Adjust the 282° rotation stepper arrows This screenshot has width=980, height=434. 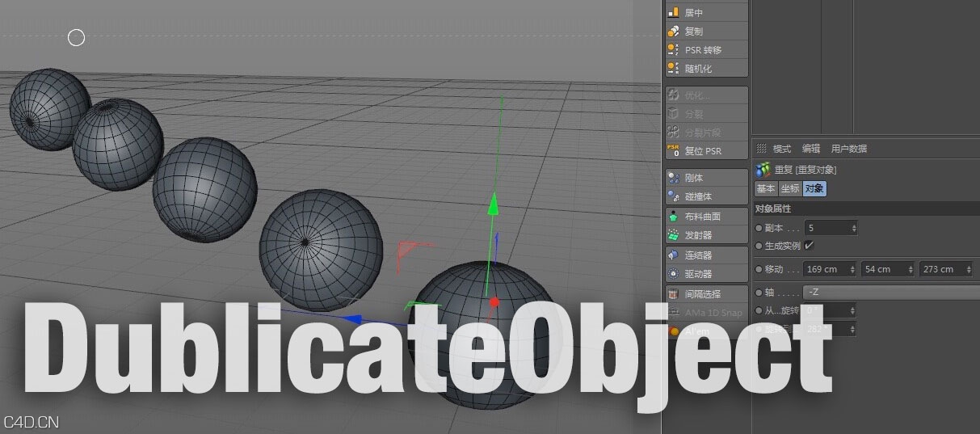pos(852,329)
